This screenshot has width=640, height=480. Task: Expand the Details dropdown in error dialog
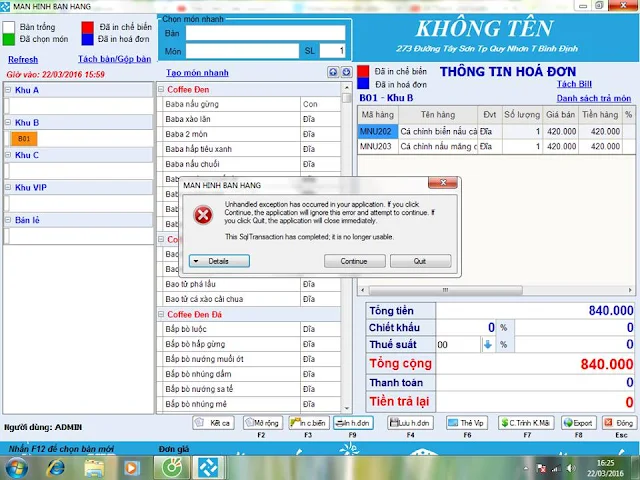219,261
